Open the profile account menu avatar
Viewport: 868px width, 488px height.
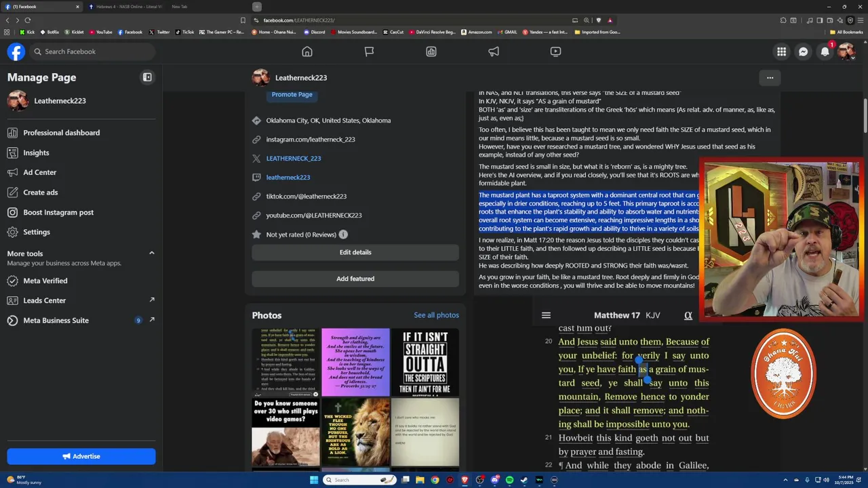846,52
